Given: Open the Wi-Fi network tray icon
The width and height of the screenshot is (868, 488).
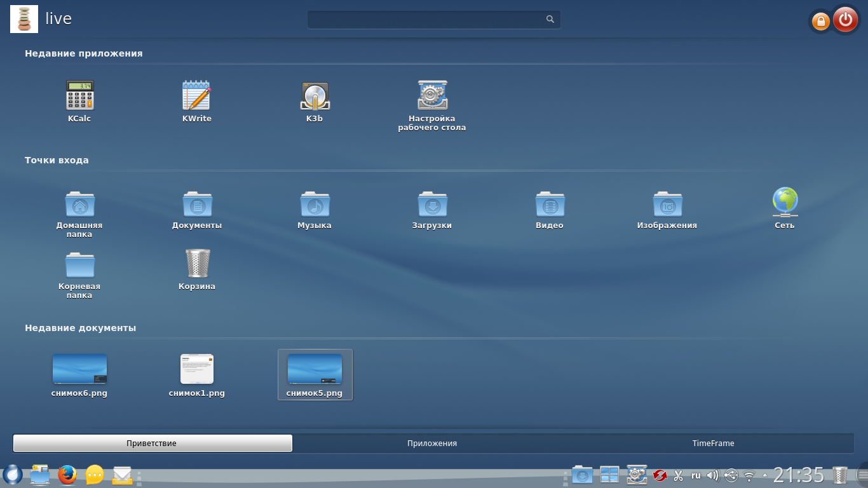Looking at the screenshot, I should (x=750, y=475).
